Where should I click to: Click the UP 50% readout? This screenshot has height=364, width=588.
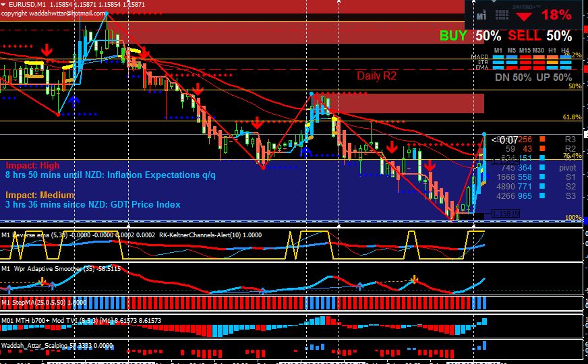(x=554, y=78)
